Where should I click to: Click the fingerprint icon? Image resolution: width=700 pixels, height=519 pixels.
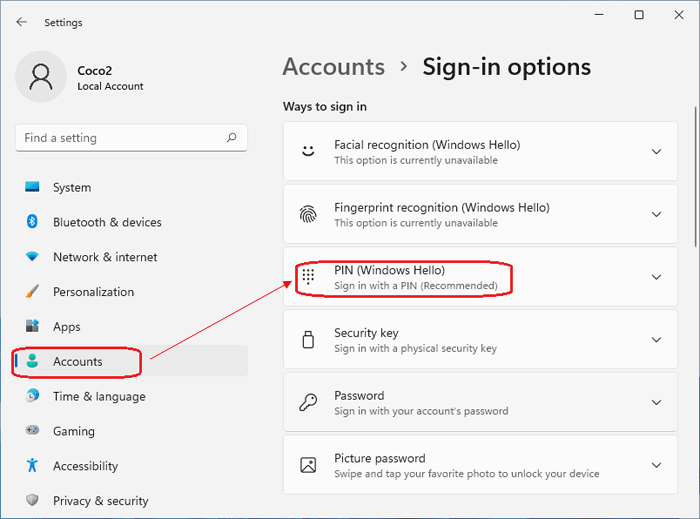click(x=308, y=214)
